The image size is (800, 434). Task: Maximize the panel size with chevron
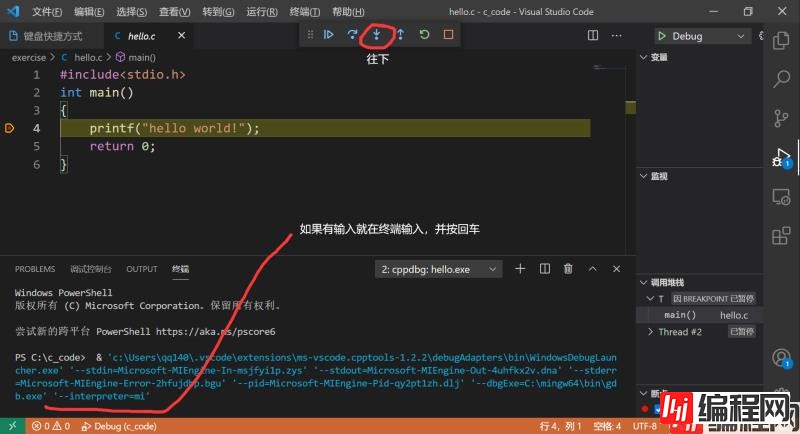coord(592,269)
